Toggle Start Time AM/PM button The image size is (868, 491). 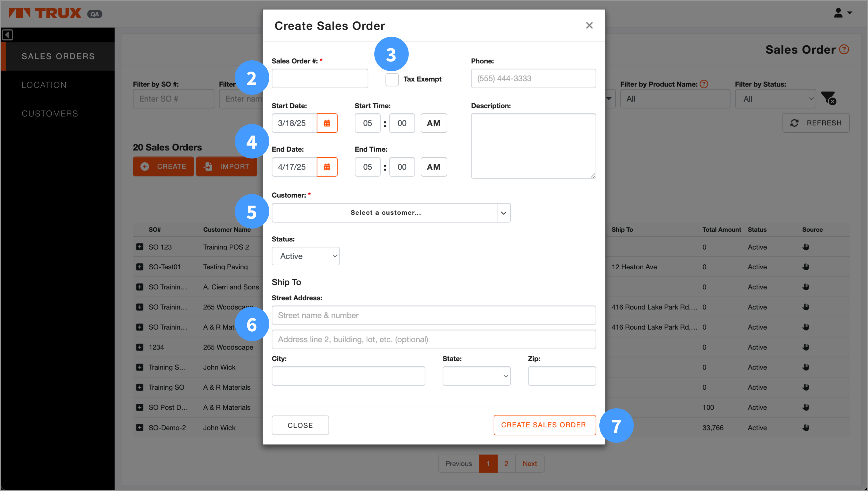click(433, 123)
